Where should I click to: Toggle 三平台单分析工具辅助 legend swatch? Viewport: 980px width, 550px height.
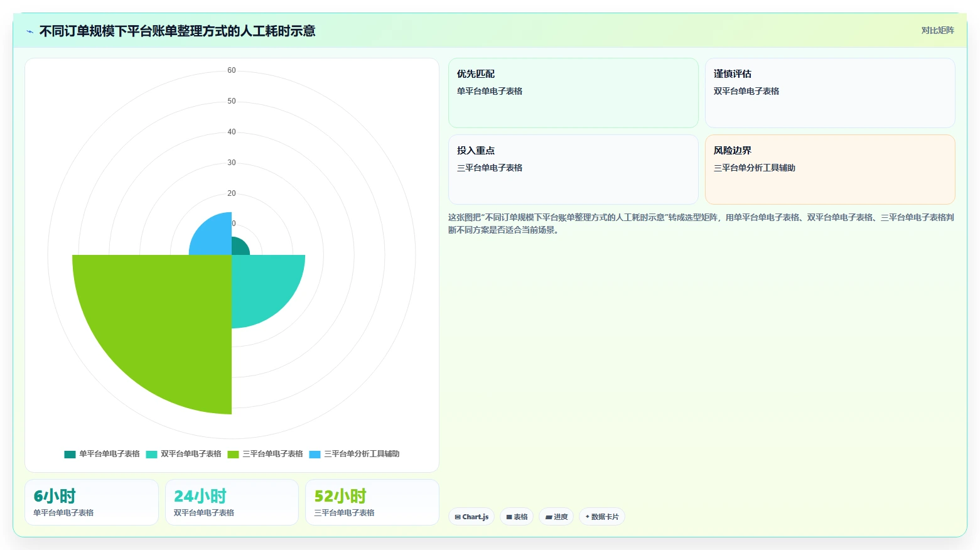315,454
